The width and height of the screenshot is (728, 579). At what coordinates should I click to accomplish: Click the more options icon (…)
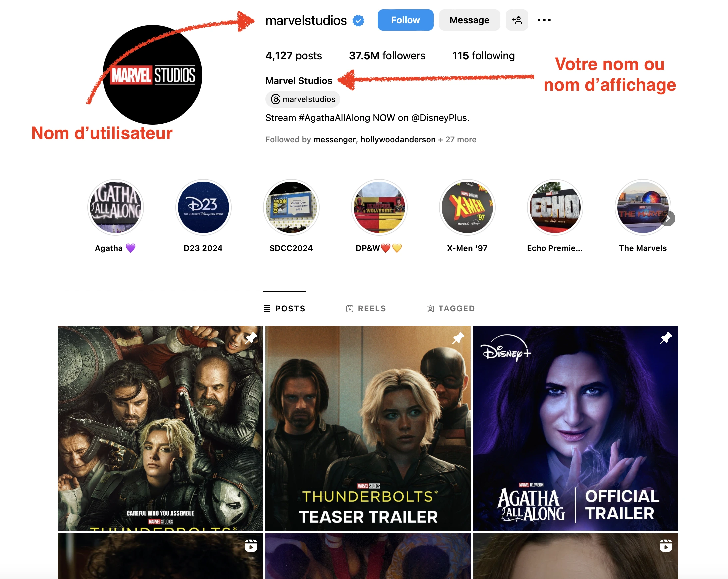543,20
